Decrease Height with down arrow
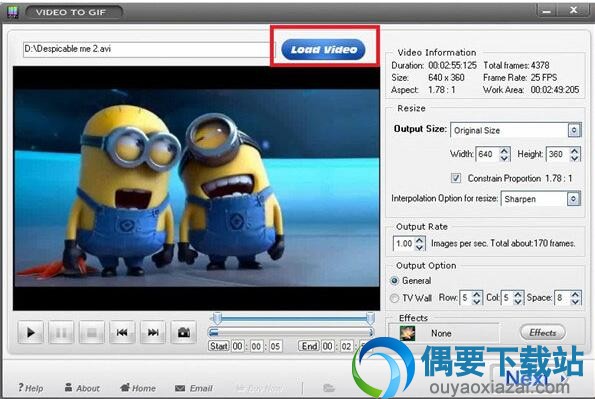Screen dimensions: 595x399 tap(575, 158)
